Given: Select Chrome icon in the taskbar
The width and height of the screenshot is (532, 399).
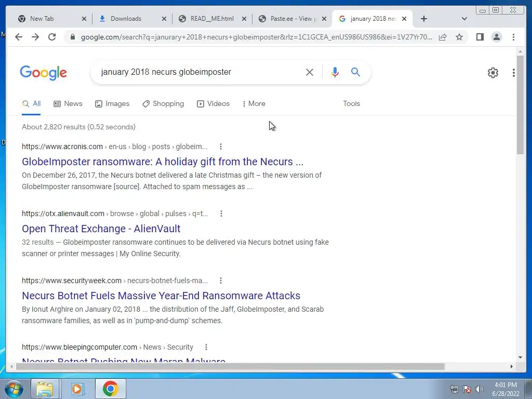Looking at the screenshot, I should (x=110, y=389).
